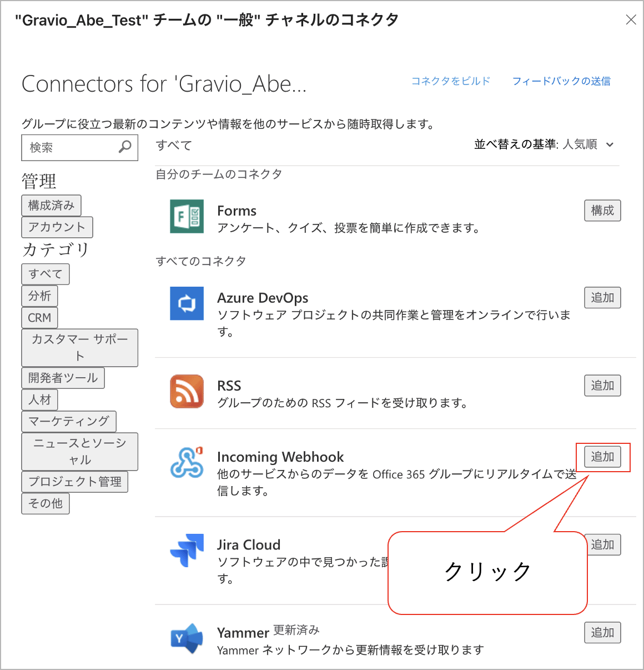Select the その他 category
The height and width of the screenshot is (670, 644).
[x=46, y=504]
